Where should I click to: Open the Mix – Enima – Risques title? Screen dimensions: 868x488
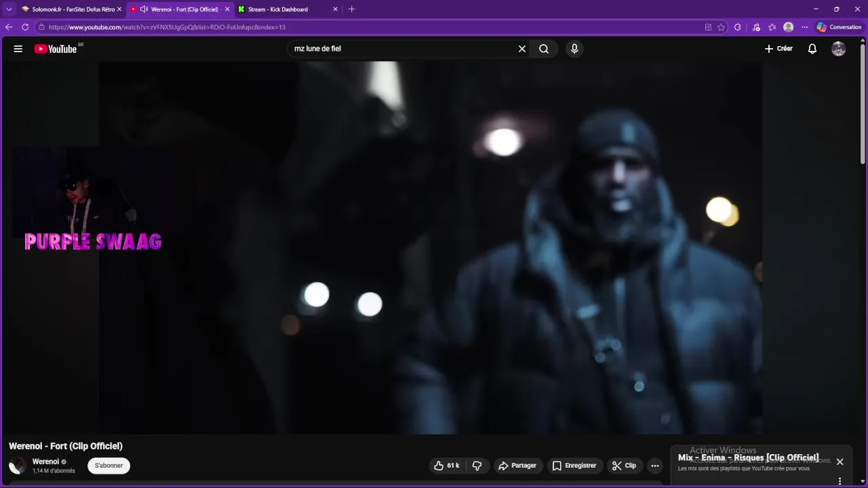click(748, 457)
